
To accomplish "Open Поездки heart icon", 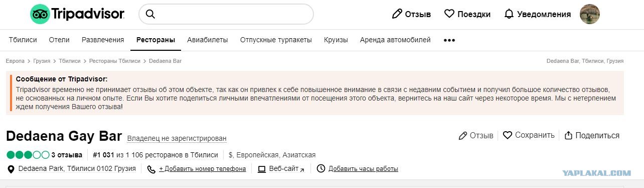I will (x=449, y=14).
